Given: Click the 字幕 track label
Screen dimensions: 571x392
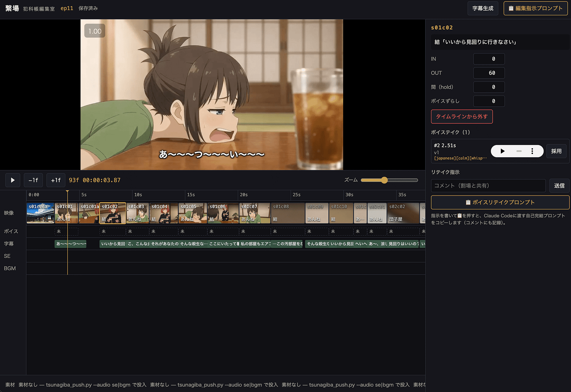Looking at the screenshot, I should pos(9,244).
